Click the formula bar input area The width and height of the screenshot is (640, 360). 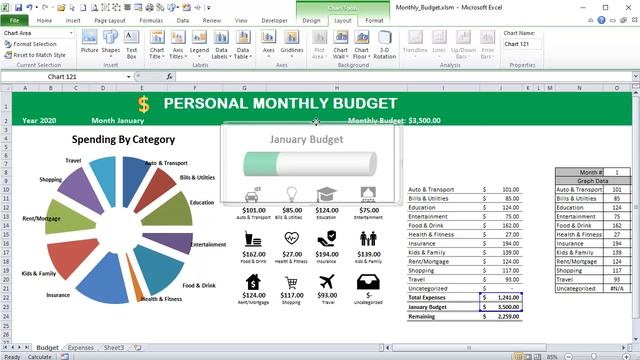coord(404,76)
